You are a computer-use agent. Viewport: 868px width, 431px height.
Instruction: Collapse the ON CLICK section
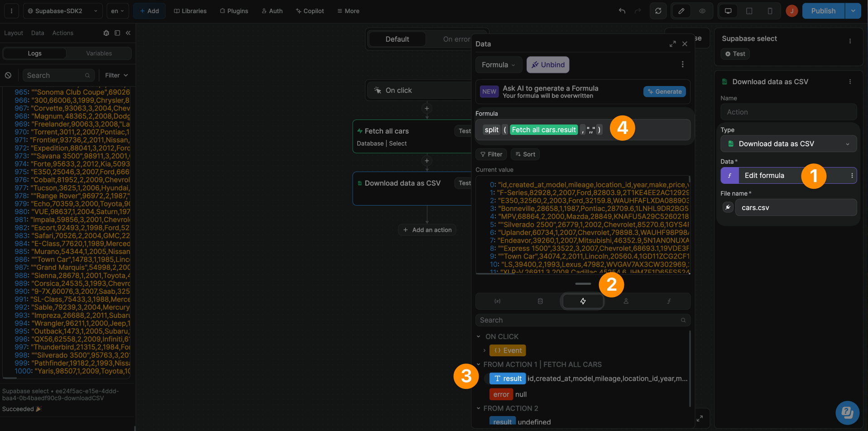point(479,336)
